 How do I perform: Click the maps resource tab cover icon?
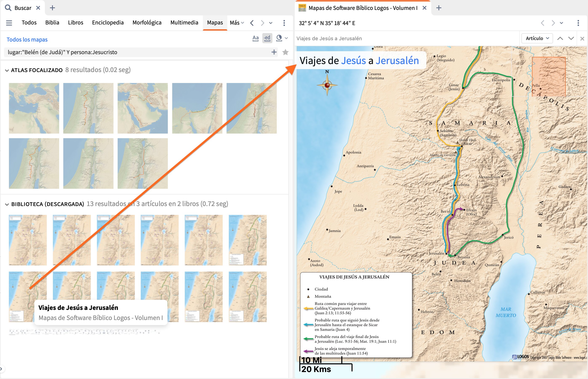tap(302, 8)
